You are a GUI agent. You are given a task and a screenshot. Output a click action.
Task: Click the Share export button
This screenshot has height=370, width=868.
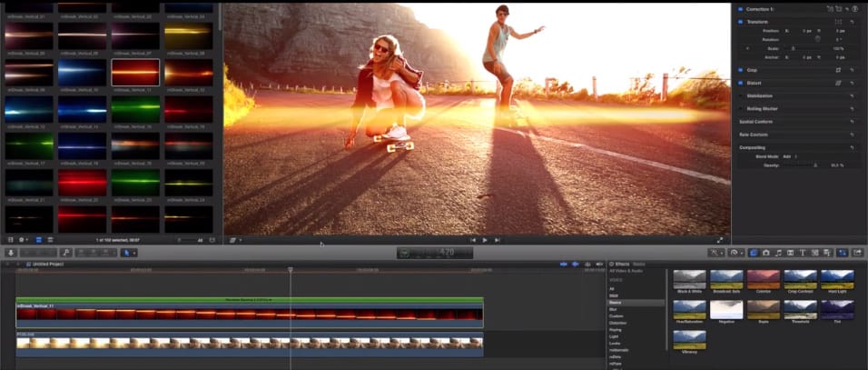(x=857, y=253)
